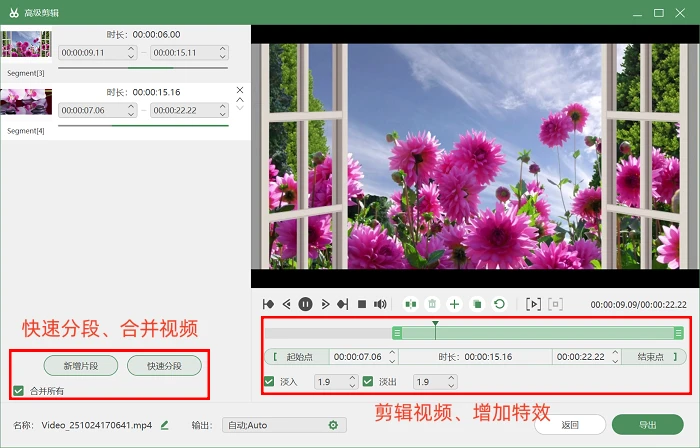The image size is (700, 448).
Task: Open the 输出 自动;Auto output dropdown
Action: [x=284, y=425]
